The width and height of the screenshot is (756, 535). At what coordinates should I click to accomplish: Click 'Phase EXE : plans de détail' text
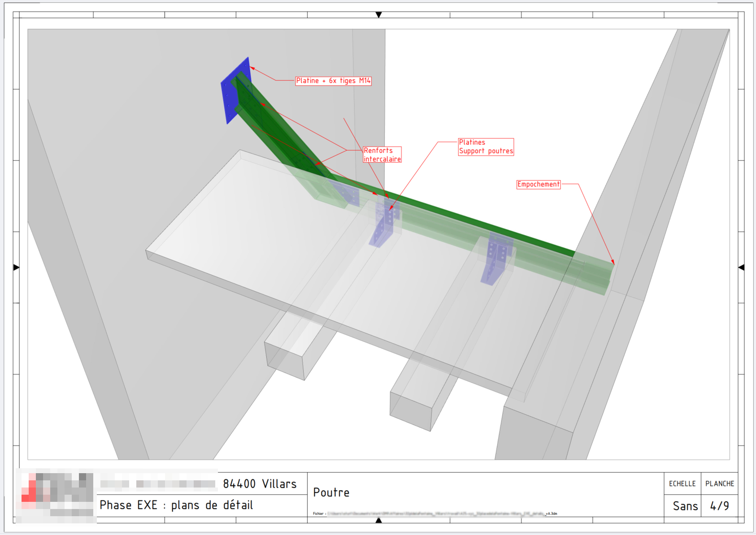click(177, 505)
